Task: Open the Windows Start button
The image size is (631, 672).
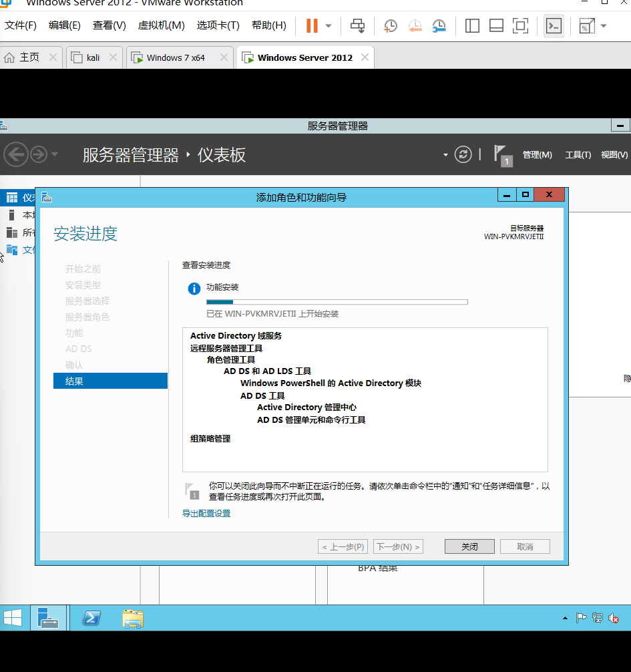Action: tap(13, 618)
